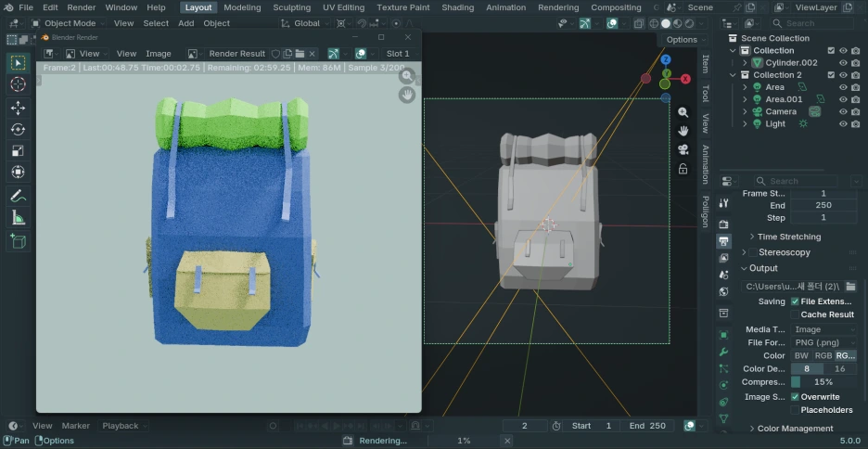Enable the Cache Result checkbox
This screenshot has width=868, height=449.
[x=795, y=314]
